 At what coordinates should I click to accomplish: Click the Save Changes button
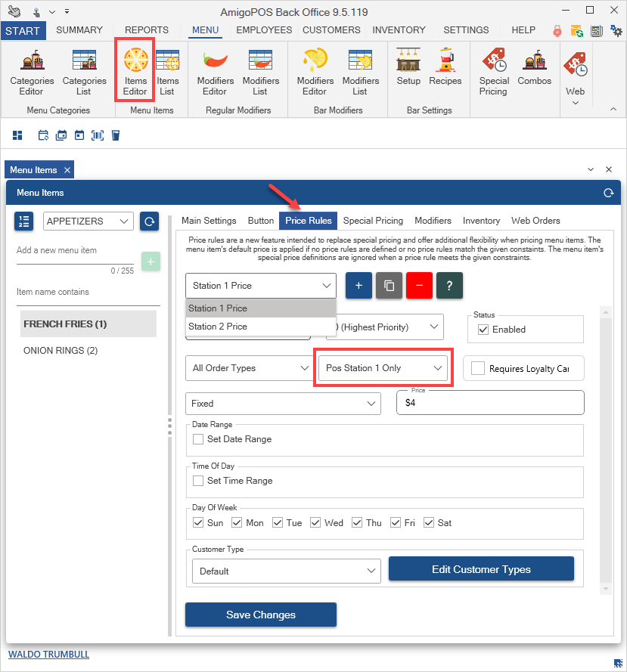click(260, 615)
